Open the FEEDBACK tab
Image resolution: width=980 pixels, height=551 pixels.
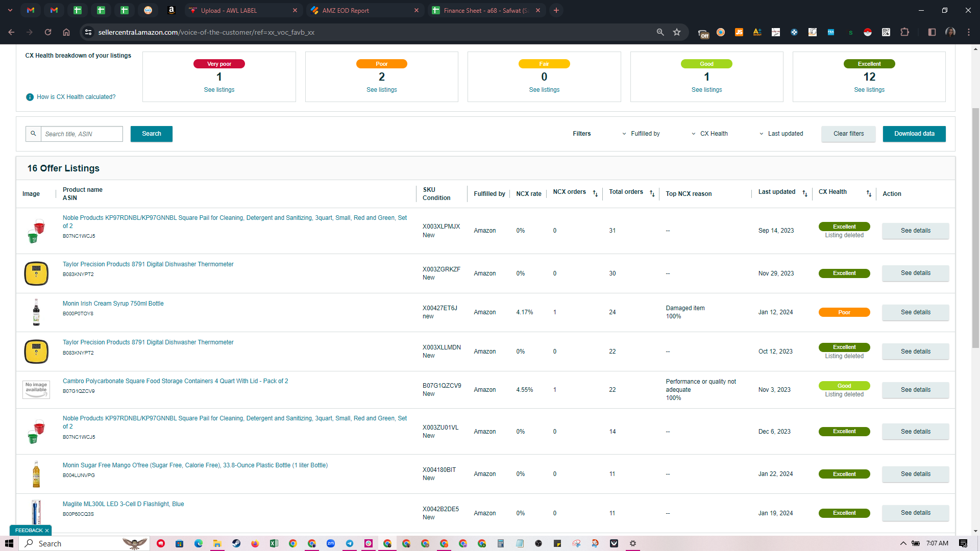29,531
